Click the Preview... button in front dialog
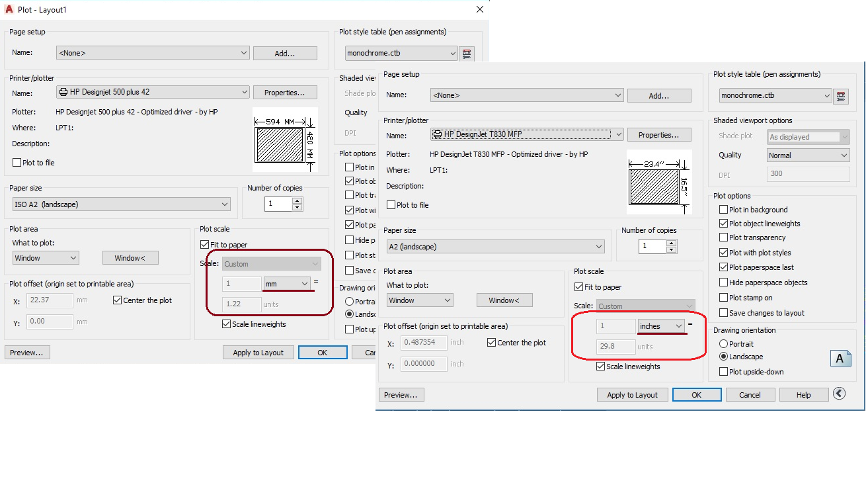The width and height of the screenshot is (868, 477). pos(401,395)
